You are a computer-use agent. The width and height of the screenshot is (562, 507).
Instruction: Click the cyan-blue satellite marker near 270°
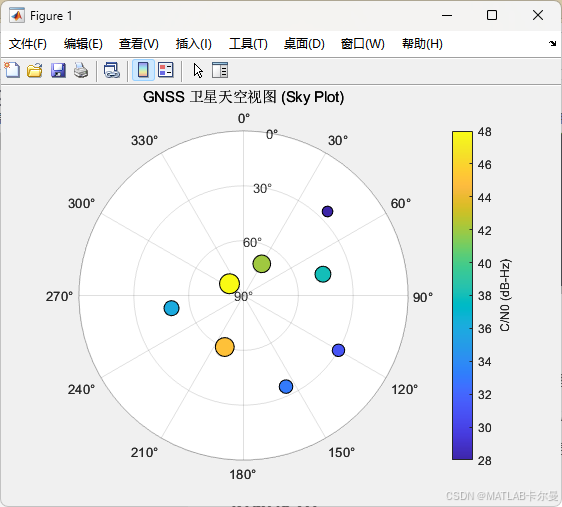coord(171,308)
